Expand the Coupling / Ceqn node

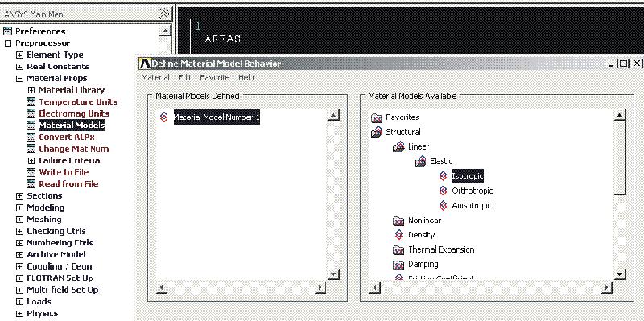[x=19, y=266]
